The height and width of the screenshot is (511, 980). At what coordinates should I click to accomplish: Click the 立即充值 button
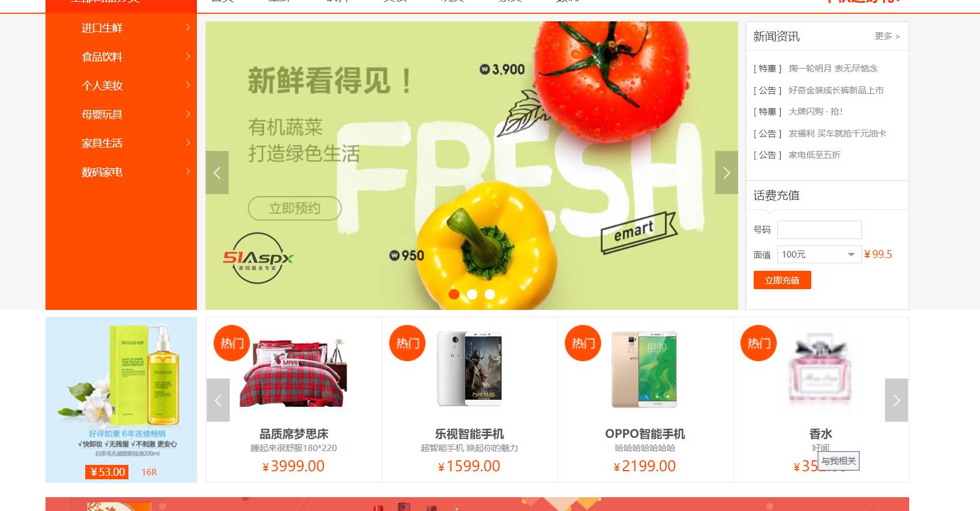782,280
